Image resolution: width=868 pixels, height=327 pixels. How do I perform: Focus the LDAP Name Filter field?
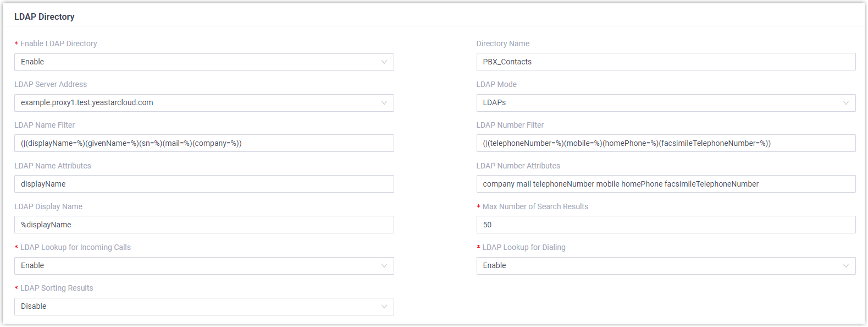click(203, 143)
